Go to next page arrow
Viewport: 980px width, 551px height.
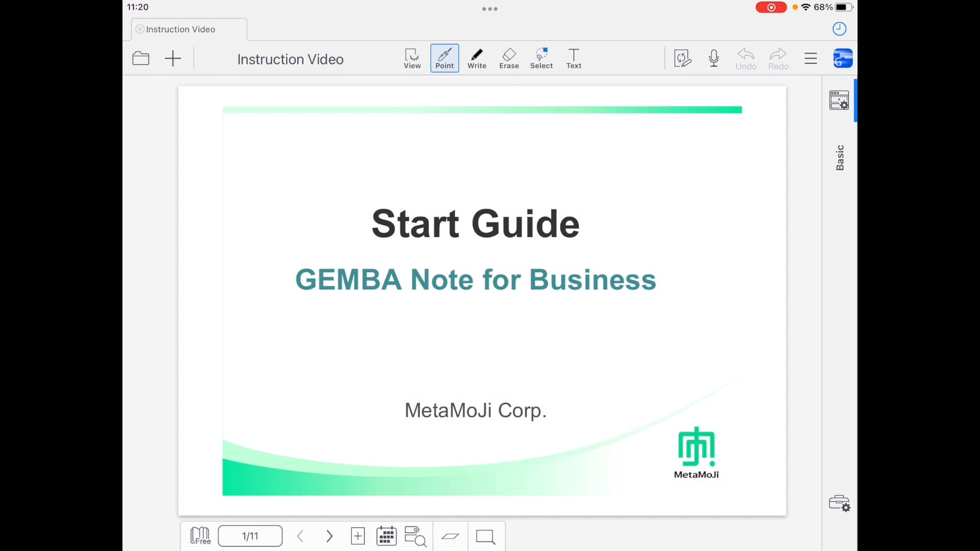point(330,536)
